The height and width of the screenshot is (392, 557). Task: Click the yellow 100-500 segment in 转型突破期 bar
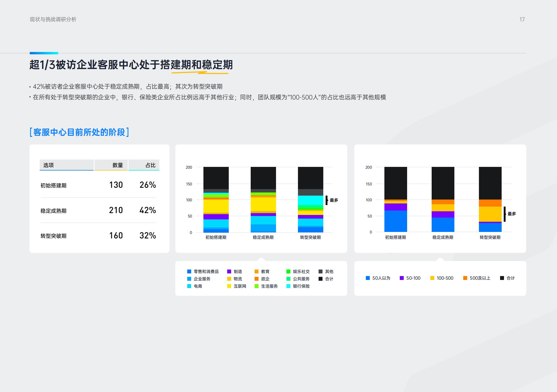490,214
